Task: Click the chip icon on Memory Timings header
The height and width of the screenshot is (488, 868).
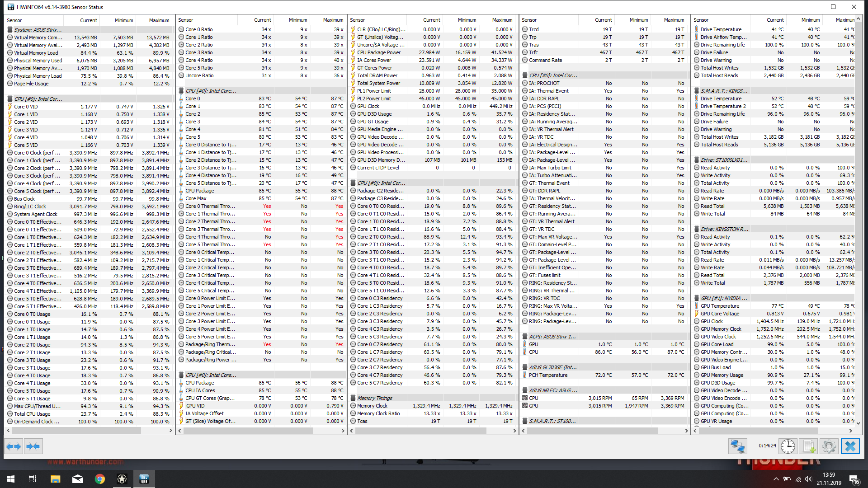Action: click(x=353, y=398)
